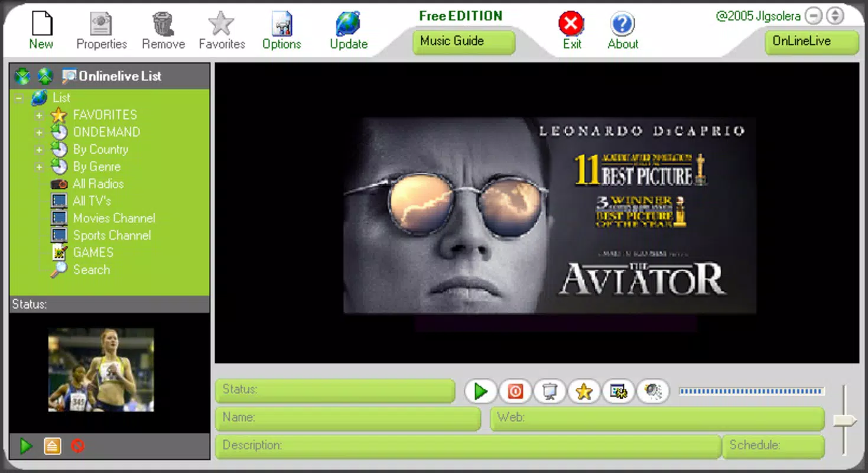
Task: Click the Update globe icon
Action: coord(349,24)
